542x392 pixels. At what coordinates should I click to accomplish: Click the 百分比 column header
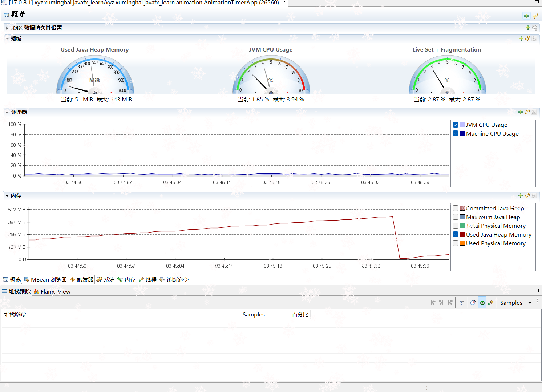point(300,314)
